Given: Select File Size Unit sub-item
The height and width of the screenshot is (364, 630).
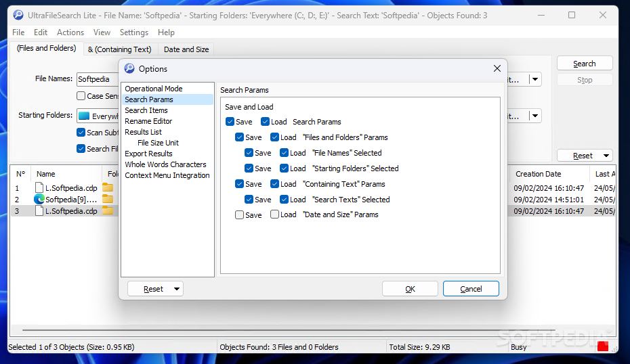Looking at the screenshot, I should (x=158, y=143).
